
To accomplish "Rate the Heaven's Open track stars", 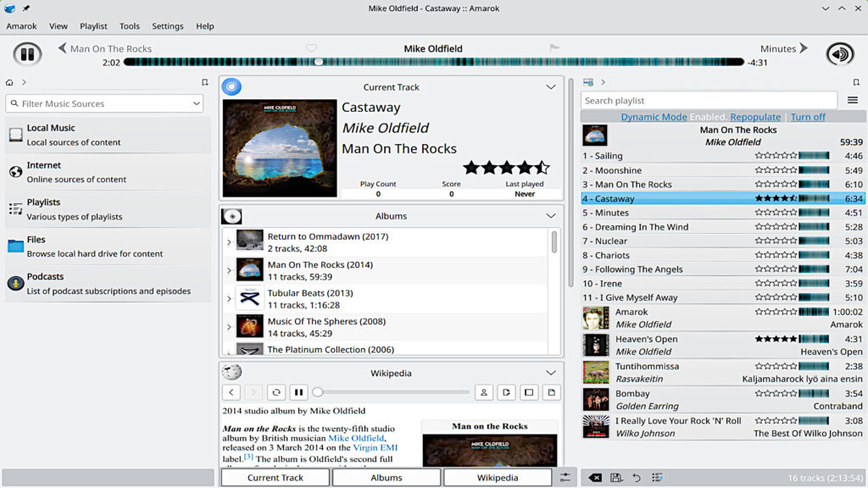I will 776,339.
